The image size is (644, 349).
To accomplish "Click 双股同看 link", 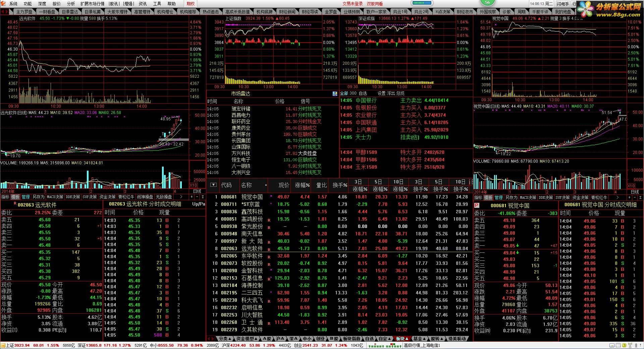I will point(375,4).
